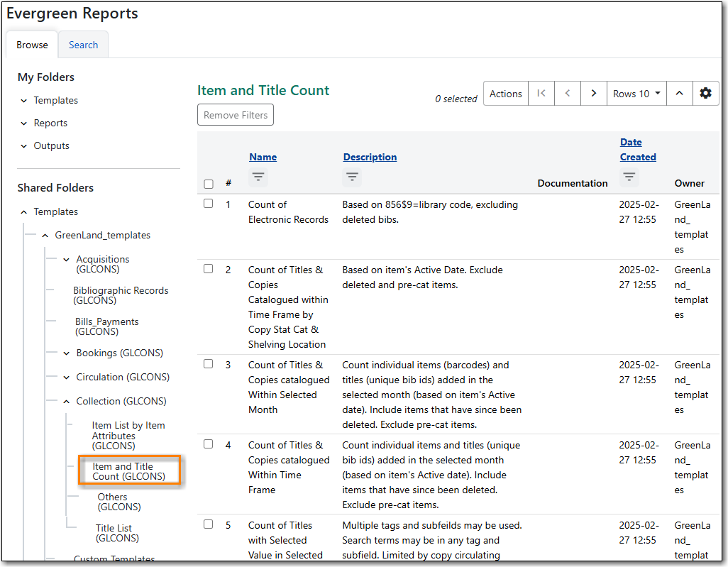Go to previous page arrow
This screenshot has height=567, width=728.
[567, 93]
